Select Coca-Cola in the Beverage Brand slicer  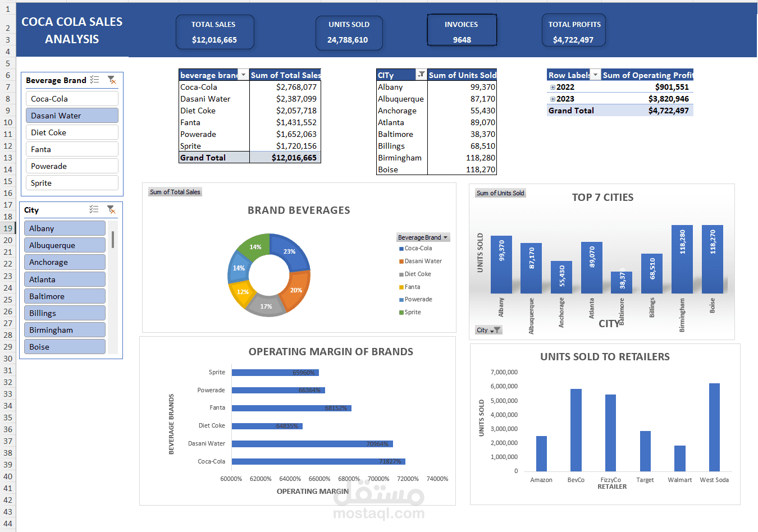click(x=72, y=98)
